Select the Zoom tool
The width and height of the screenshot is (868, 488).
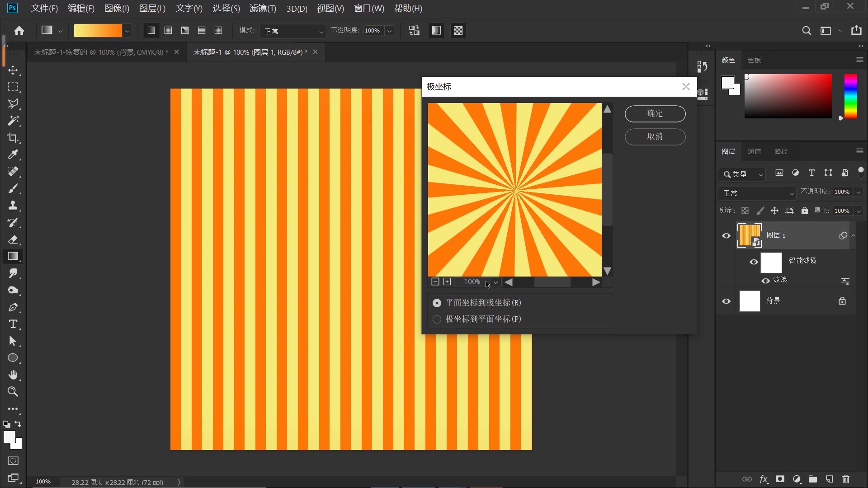click(13, 391)
